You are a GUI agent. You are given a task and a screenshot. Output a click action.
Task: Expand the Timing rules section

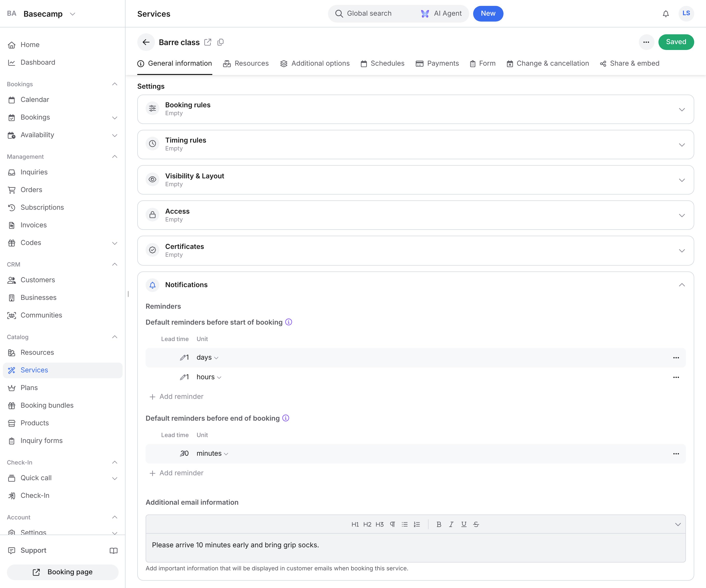[416, 145]
